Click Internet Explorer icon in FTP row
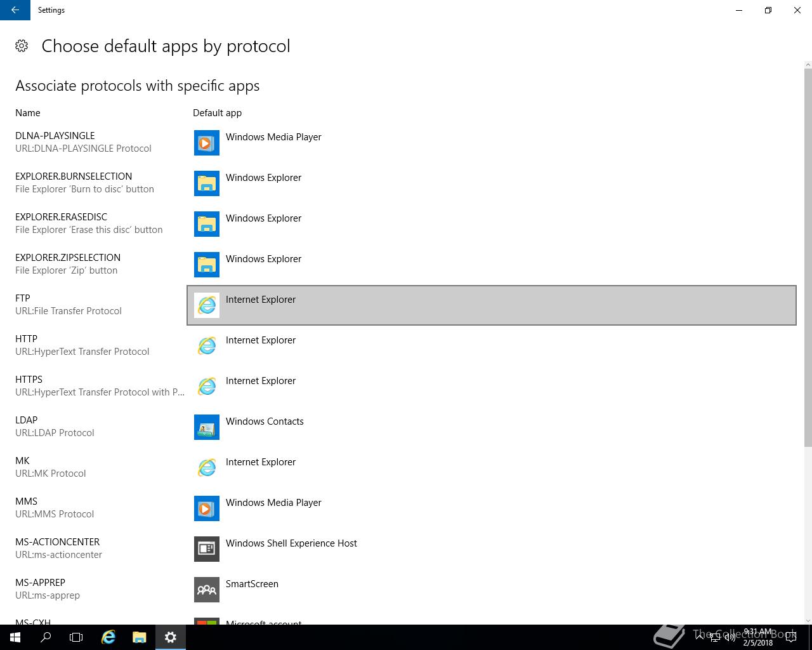Image resolution: width=812 pixels, height=650 pixels. point(207,305)
